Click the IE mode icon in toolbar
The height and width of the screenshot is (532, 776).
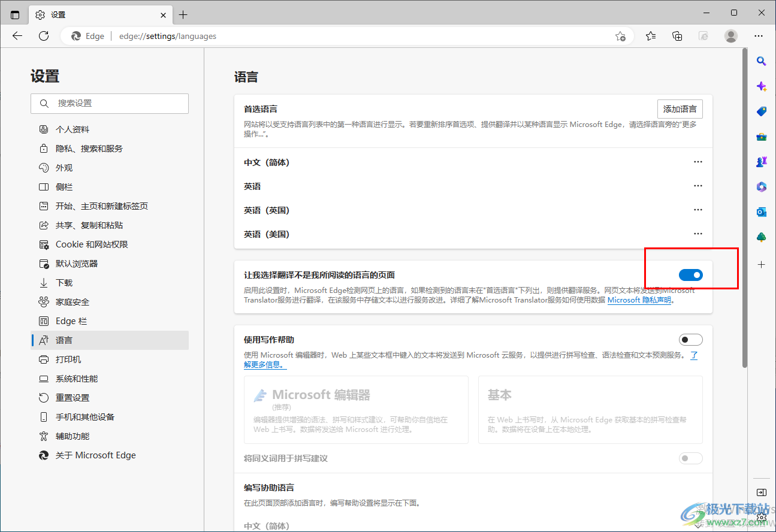click(704, 36)
